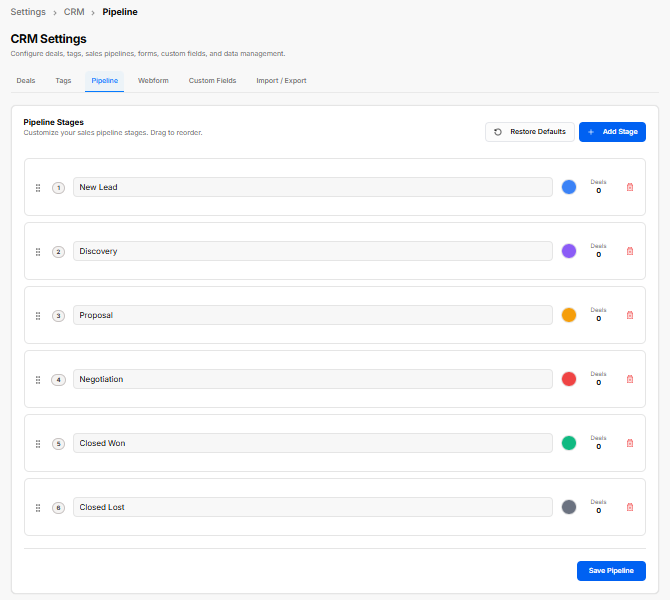Click the stage number 3 badge
670x600 pixels.
click(x=59, y=316)
